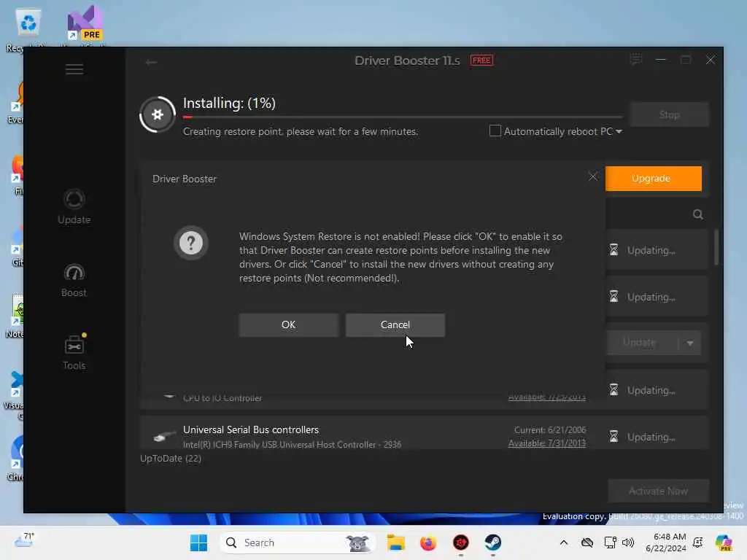This screenshot has width=747, height=560.
Task: Stop the driver installation
Action: [669, 114]
